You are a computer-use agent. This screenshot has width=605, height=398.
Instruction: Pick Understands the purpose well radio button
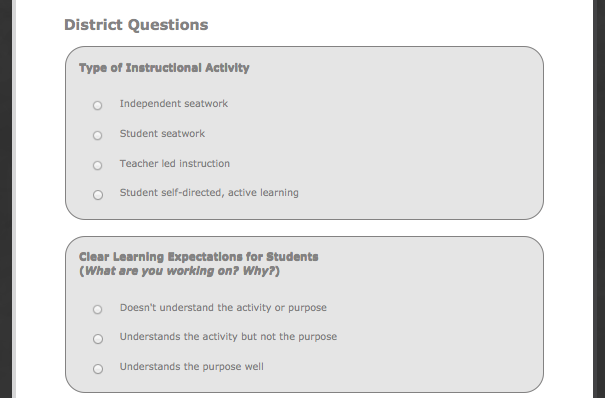coord(98,369)
